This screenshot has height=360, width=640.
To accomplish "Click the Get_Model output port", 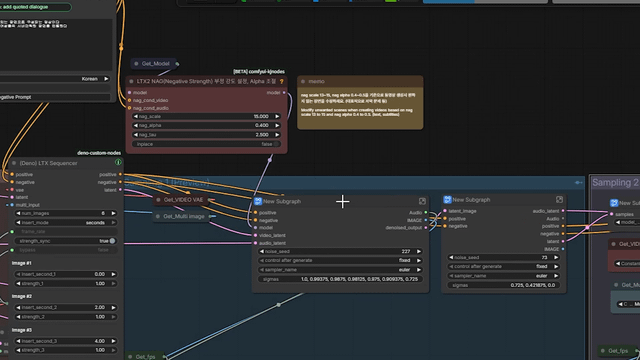I will 177,64.
